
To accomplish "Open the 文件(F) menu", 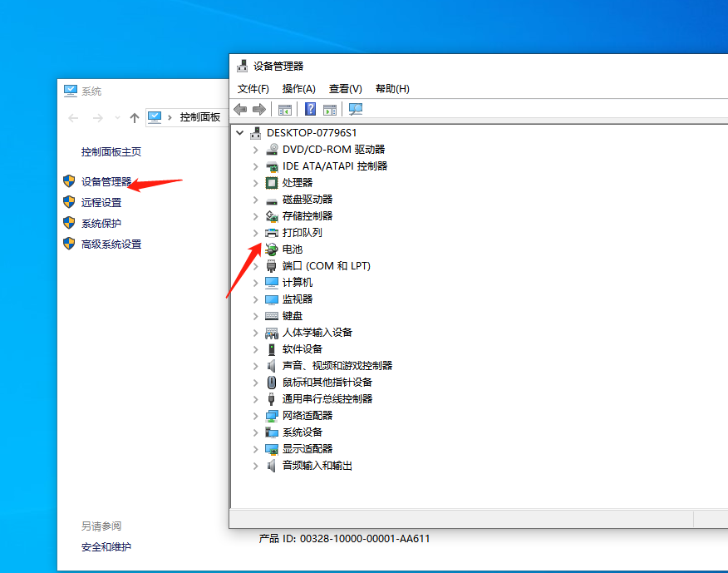I will tap(252, 88).
